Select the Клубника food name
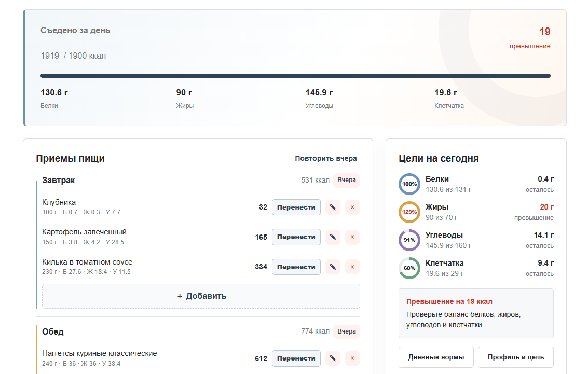The image size is (588, 374). [x=59, y=202]
